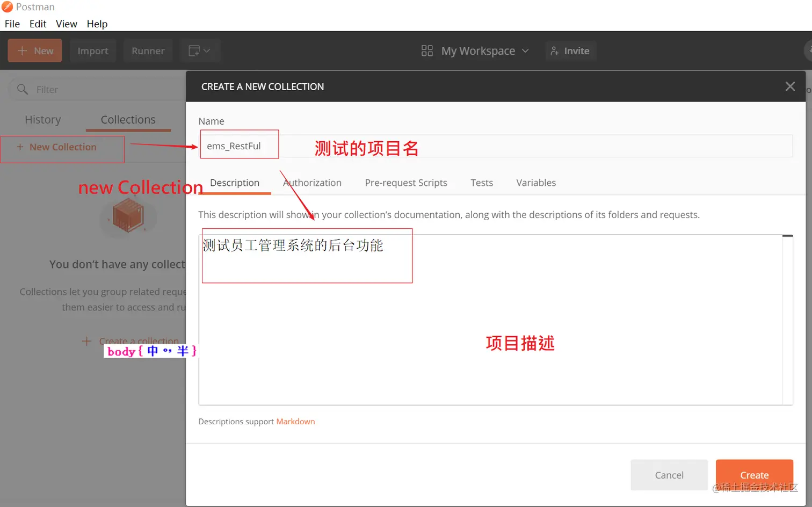Open the View menu

(x=67, y=24)
